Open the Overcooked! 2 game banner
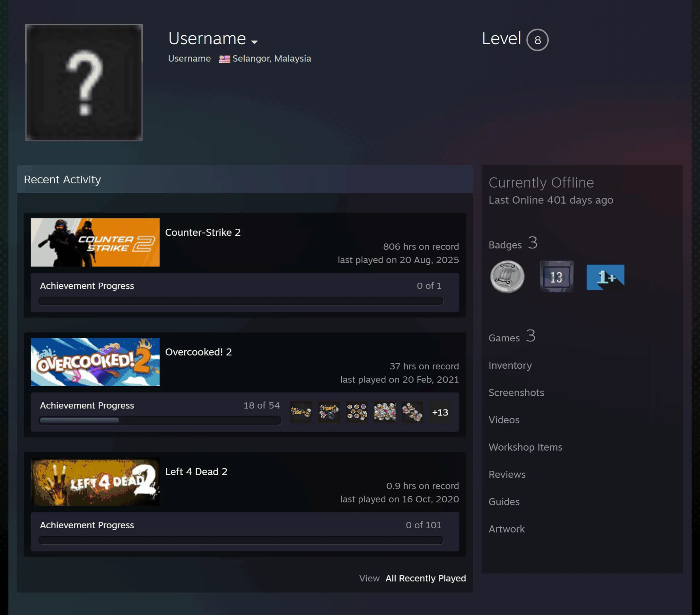Image resolution: width=700 pixels, height=615 pixels. click(95, 362)
